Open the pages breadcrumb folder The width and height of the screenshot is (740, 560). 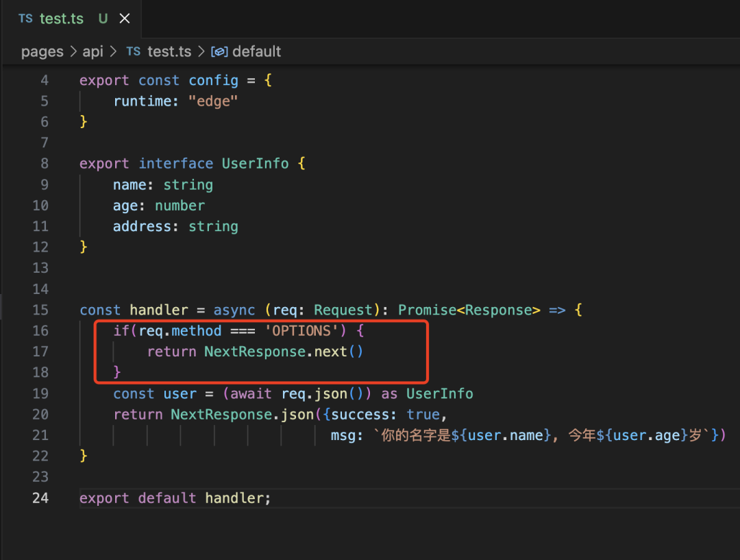click(42, 51)
